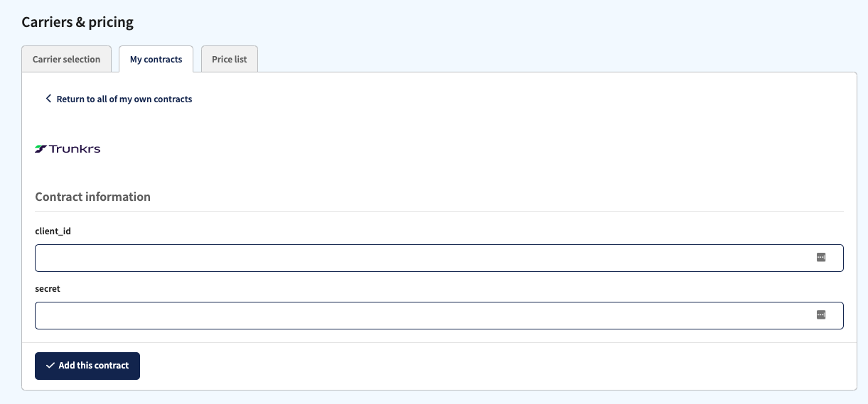Switch to the Carrier selection tab
Screen dimensions: 868x404
pos(66,59)
